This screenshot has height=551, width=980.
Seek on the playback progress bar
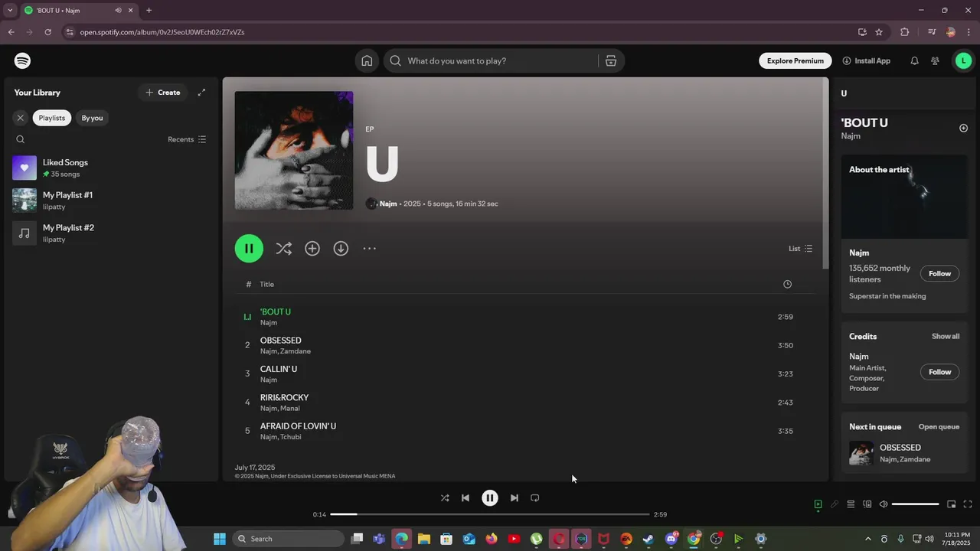tap(490, 514)
